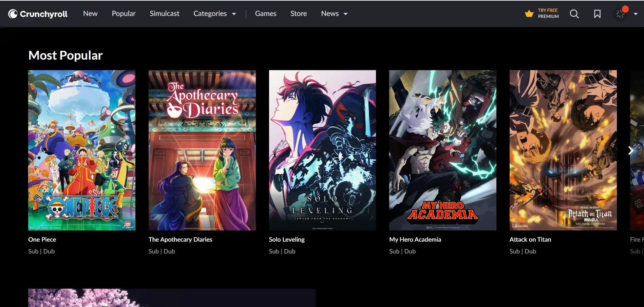The height and width of the screenshot is (307, 644).
Task: Go to the Popular page
Action: [124, 14]
